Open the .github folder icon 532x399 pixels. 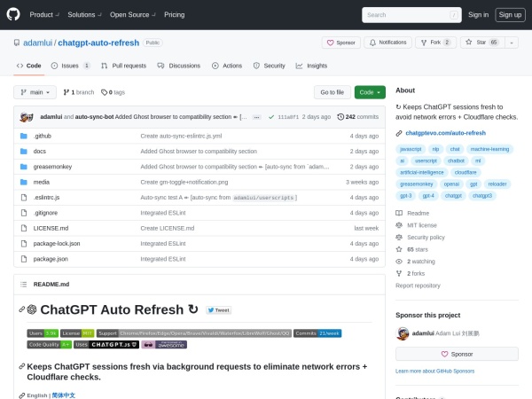[23, 136]
